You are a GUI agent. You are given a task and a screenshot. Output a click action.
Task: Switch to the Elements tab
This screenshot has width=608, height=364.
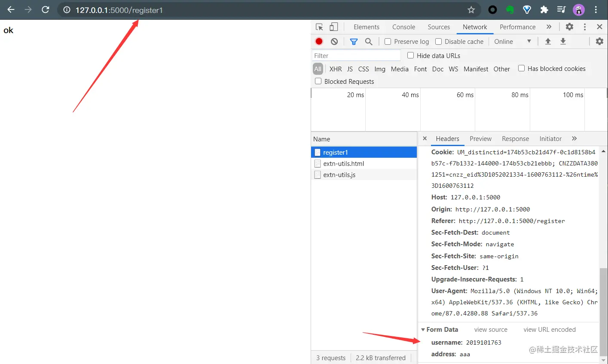[x=367, y=27]
